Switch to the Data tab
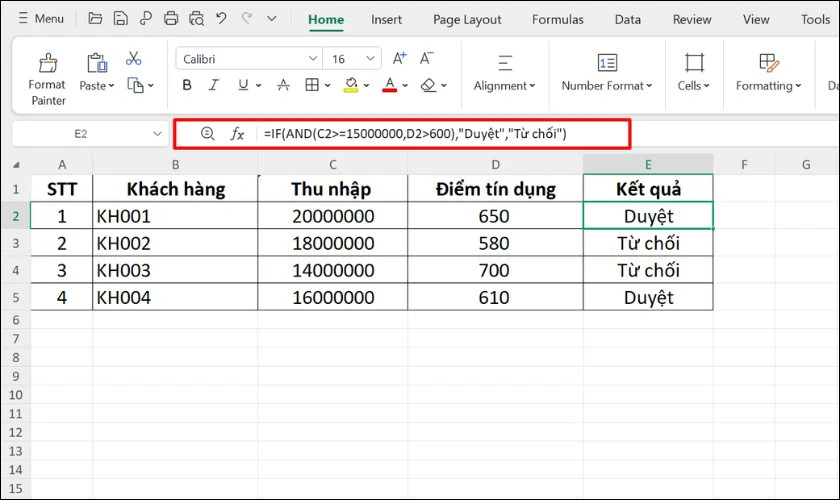The width and height of the screenshot is (840, 500). [627, 20]
